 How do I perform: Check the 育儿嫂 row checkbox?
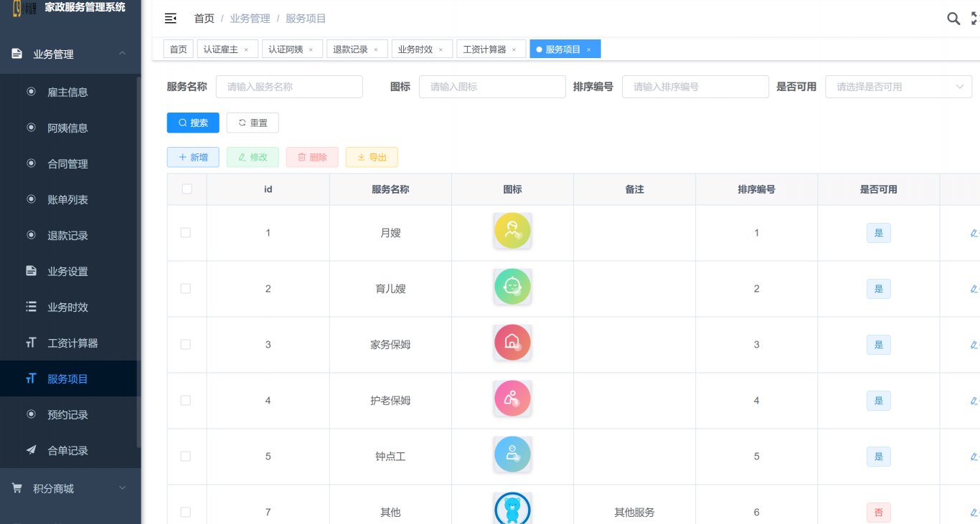click(186, 289)
